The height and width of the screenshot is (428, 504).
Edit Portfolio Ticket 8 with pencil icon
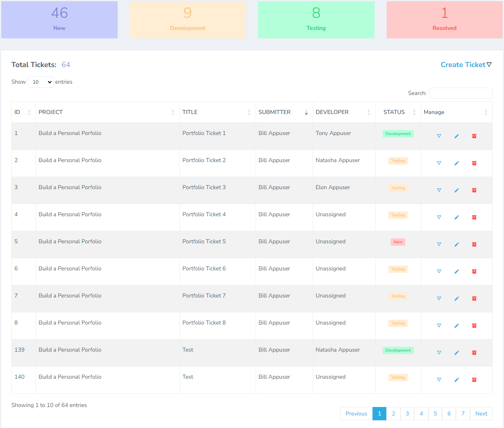456,326
